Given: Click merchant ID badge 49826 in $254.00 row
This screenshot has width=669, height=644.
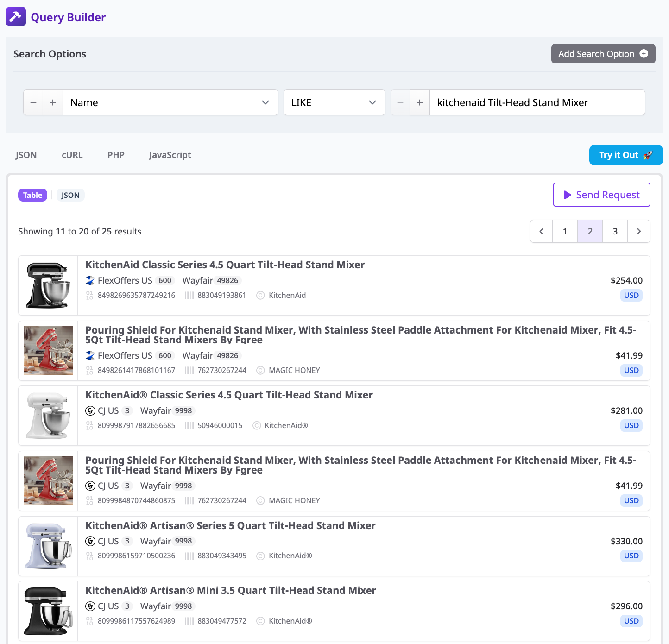Looking at the screenshot, I should point(227,280).
